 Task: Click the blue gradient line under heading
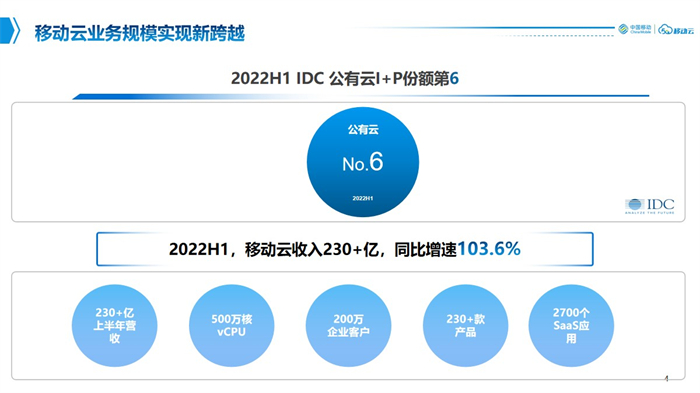point(361,96)
